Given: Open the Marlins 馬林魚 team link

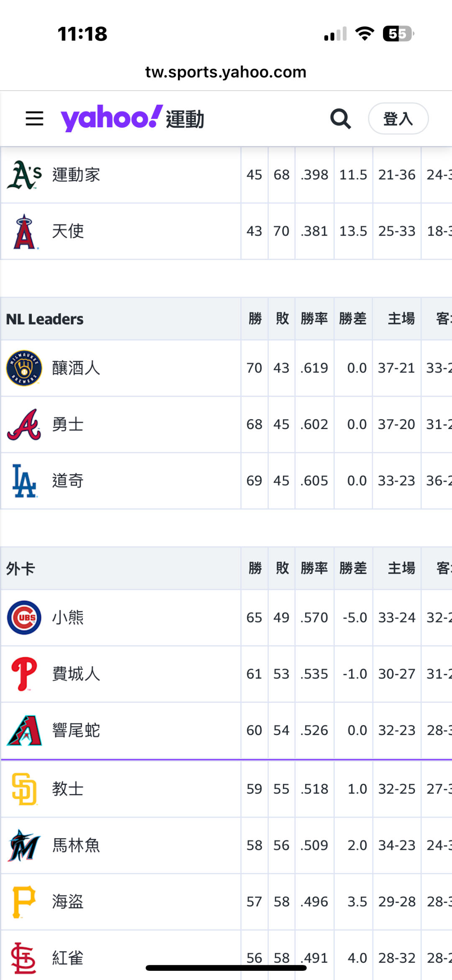Looking at the screenshot, I should (76, 846).
